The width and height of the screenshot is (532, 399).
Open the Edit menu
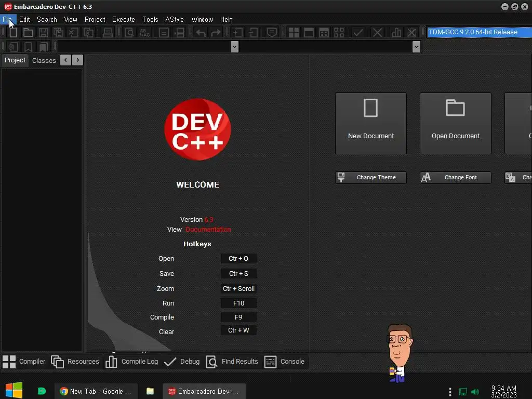[x=24, y=19]
